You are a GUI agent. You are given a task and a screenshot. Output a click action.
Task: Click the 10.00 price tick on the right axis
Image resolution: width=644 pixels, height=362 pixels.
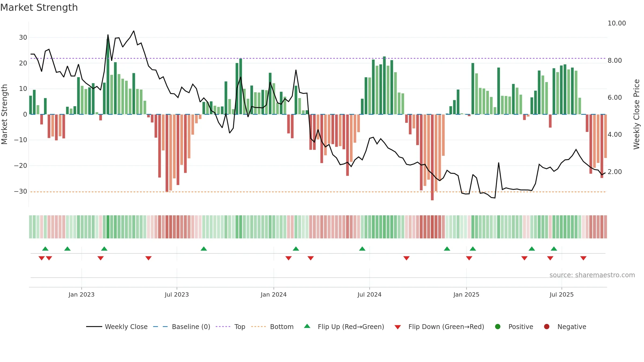point(617,23)
